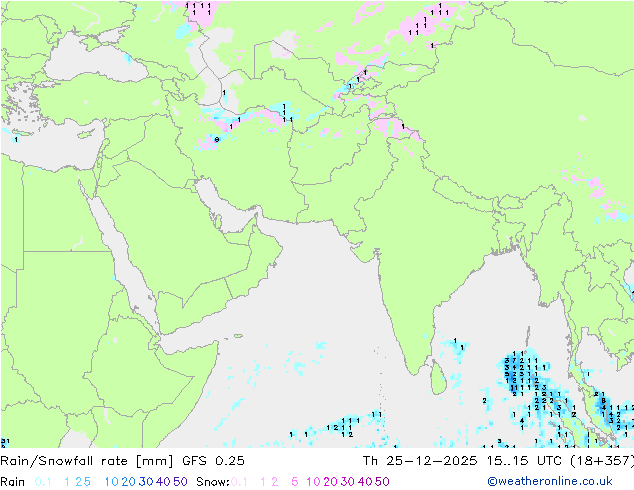The width and height of the screenshot is (634, 490).
Task: Select the Rain 30 legend value
Action: click(146, 482)
